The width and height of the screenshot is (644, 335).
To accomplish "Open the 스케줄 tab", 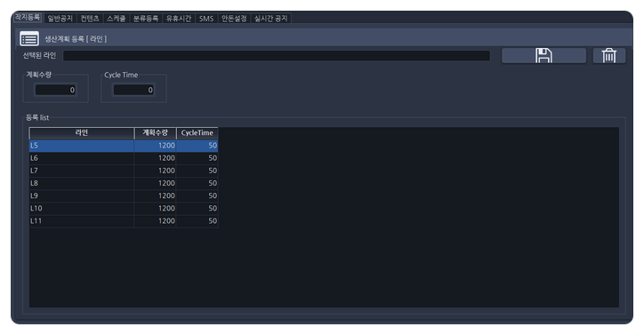I will pos(116,18).
